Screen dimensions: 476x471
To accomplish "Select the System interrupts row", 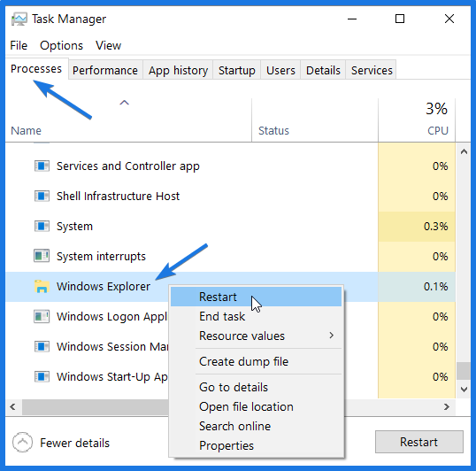I will coord(230,256).
